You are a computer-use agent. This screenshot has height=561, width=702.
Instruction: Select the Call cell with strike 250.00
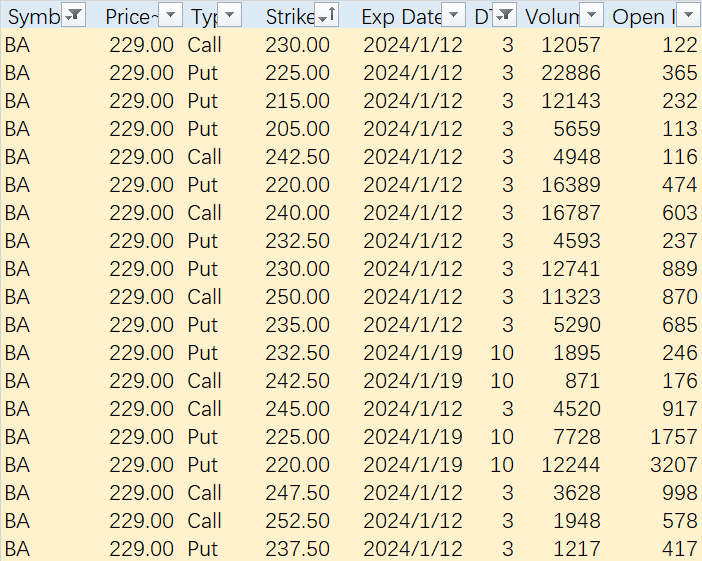pos(205,296)
